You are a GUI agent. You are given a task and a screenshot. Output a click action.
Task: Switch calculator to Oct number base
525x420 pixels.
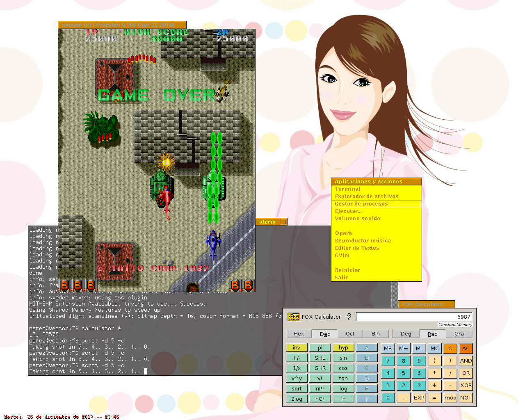pyautogui.click(x=350, y=334)
